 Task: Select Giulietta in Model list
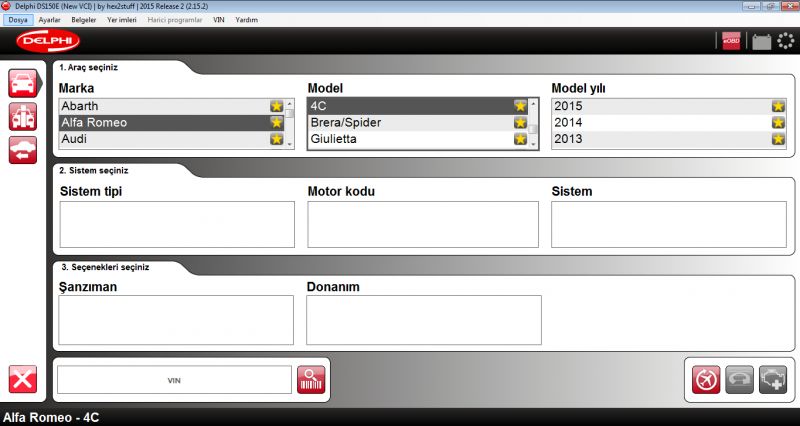pyautogui.click(x=418, y=139)
